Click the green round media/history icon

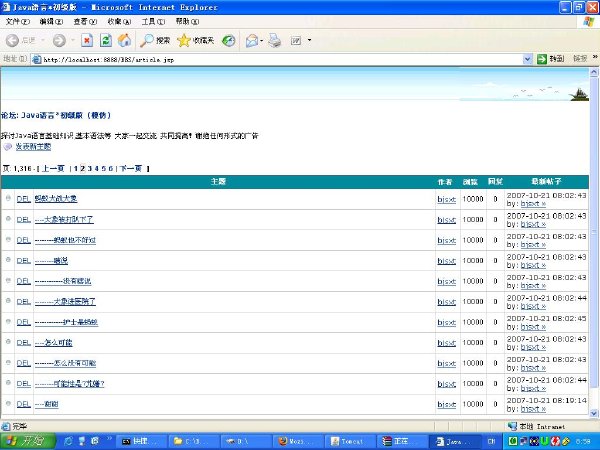(229, 40)
